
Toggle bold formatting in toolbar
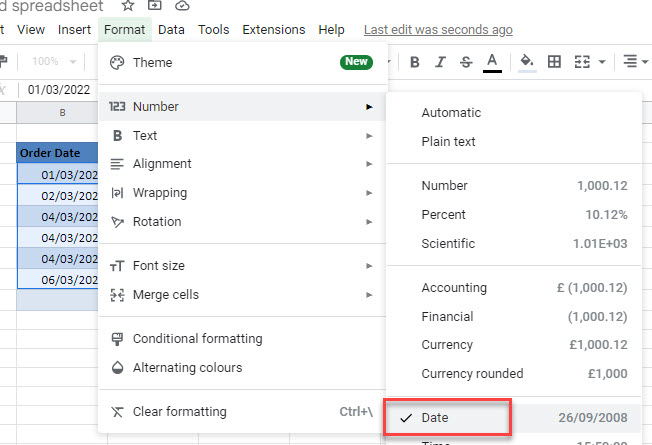(415, 62)
